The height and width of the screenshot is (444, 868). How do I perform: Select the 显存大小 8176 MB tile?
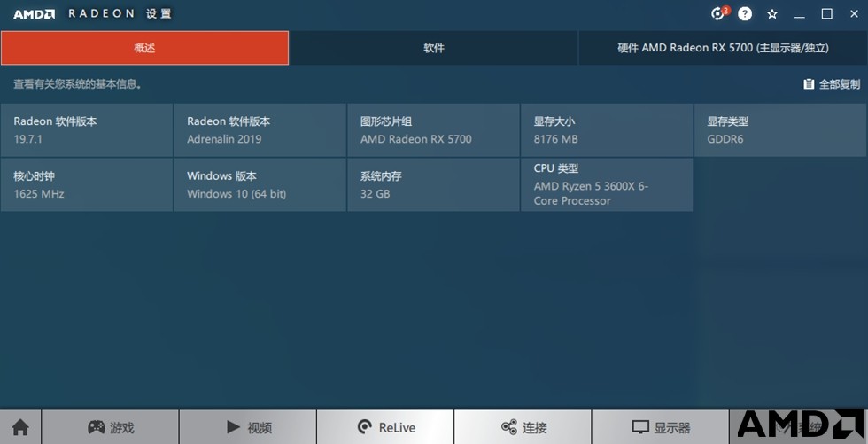[607, 129]
